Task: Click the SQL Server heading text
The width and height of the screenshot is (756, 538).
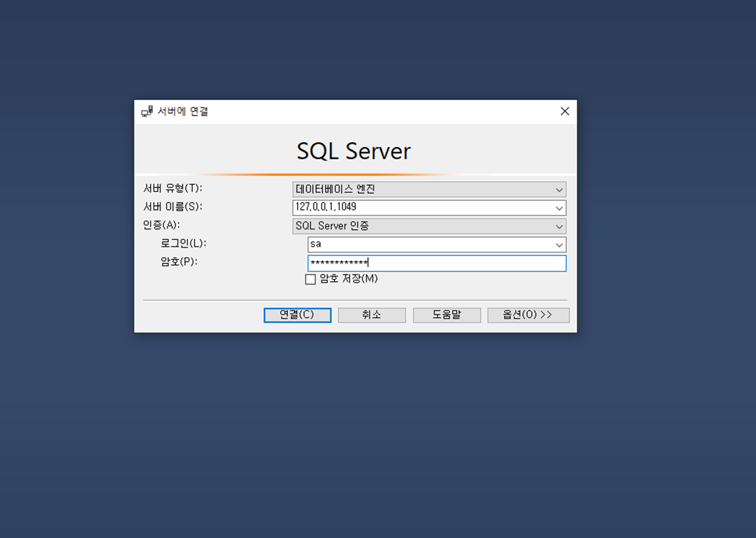Action: (354, 151)
